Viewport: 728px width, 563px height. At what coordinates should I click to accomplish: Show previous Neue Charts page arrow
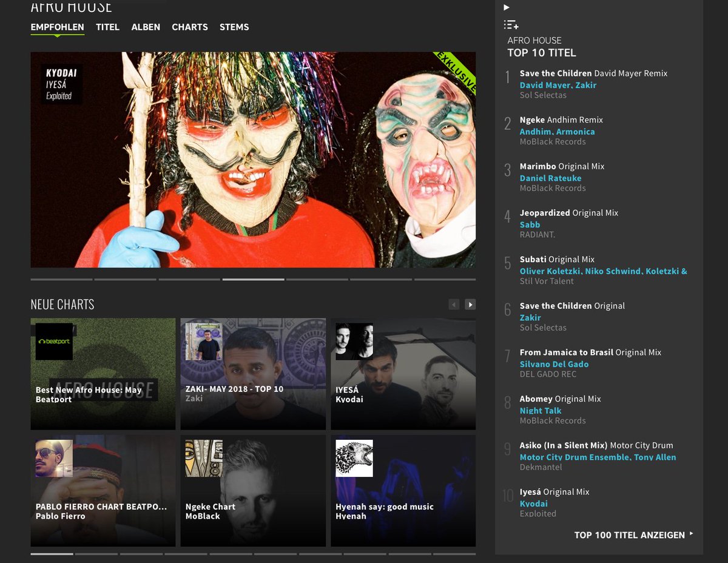coord(454,304)
